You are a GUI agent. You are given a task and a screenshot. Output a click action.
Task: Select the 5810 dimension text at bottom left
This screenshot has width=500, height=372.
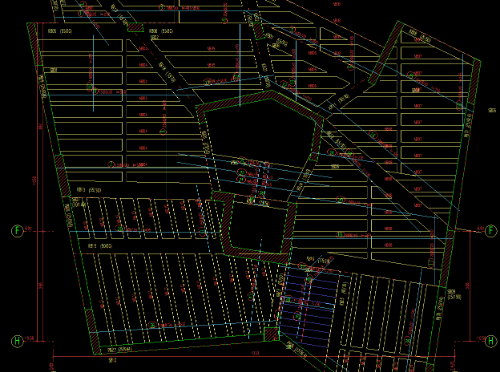click(x=113, y=360)
